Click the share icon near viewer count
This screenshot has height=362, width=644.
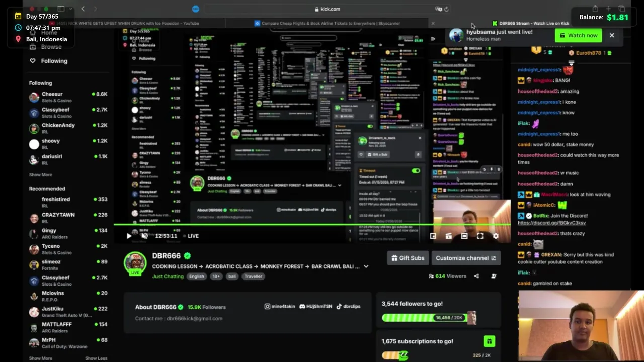coord(476,276)
